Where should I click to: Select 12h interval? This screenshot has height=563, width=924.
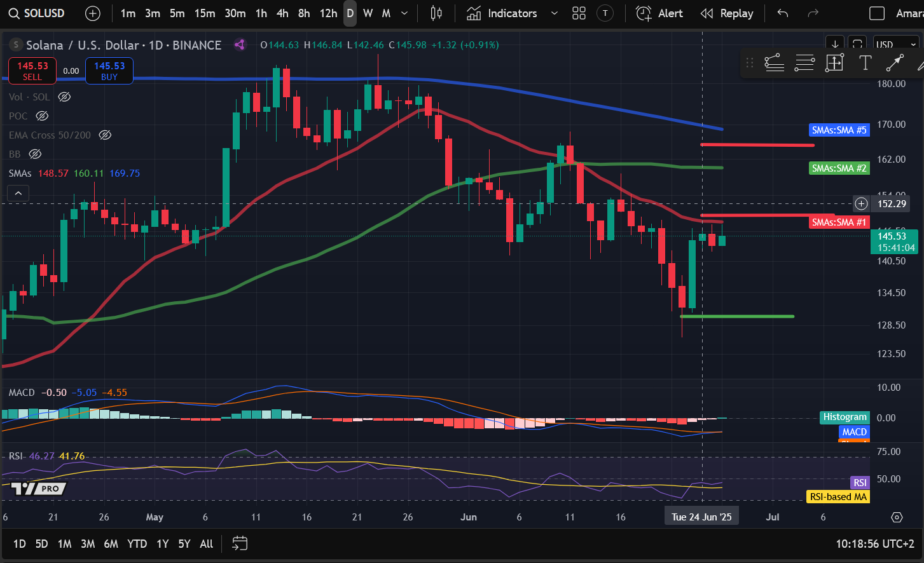pyautogui.click(x=328, y=13)
